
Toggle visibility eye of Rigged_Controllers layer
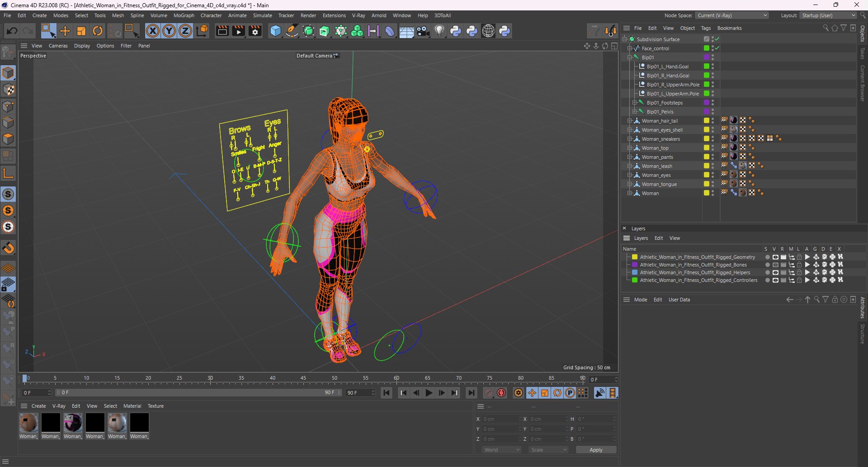click(x=775, y=280)
